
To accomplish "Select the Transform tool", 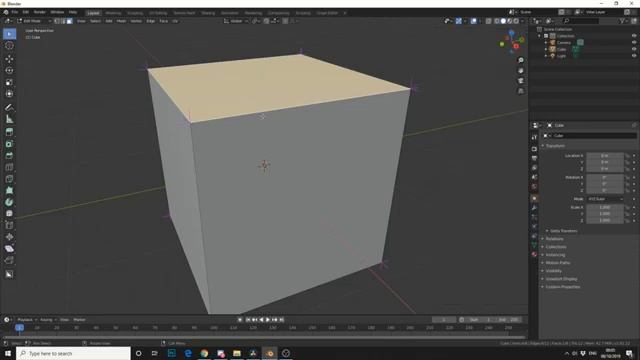I will click(9, 94).
